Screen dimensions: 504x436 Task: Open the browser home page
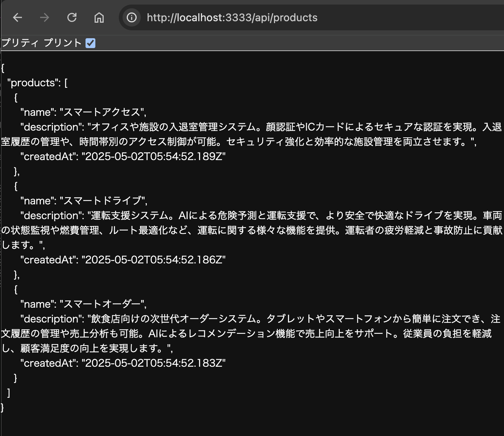click(99, 17)
